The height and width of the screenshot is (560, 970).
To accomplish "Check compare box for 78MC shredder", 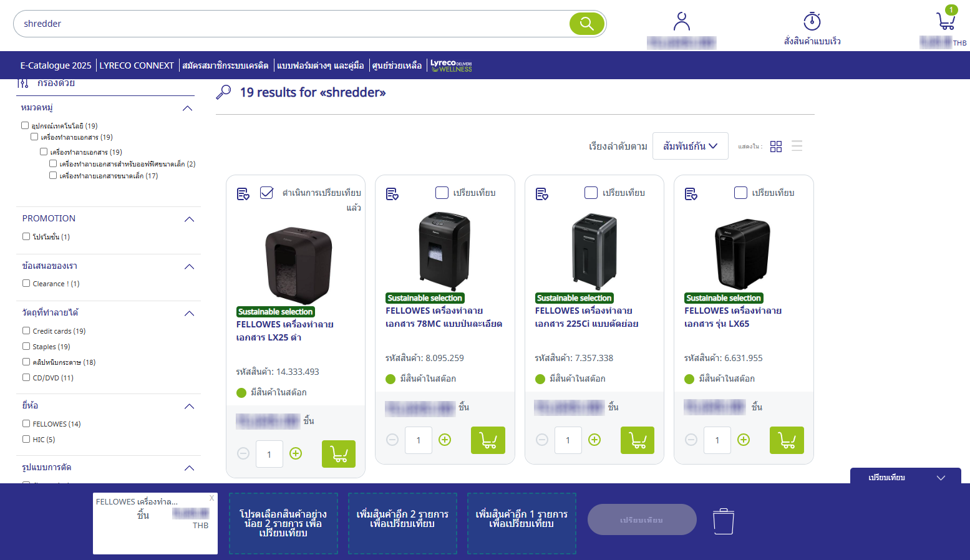I will pos(442,193).
